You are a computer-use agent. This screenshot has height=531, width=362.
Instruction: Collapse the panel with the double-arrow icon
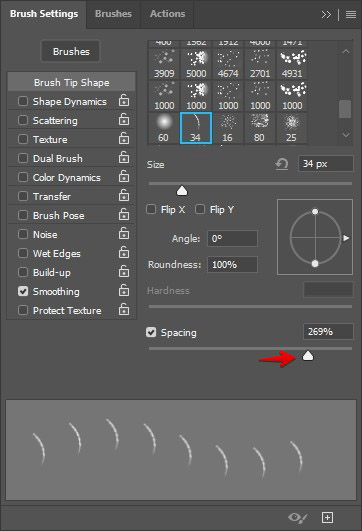click(326, 15)
